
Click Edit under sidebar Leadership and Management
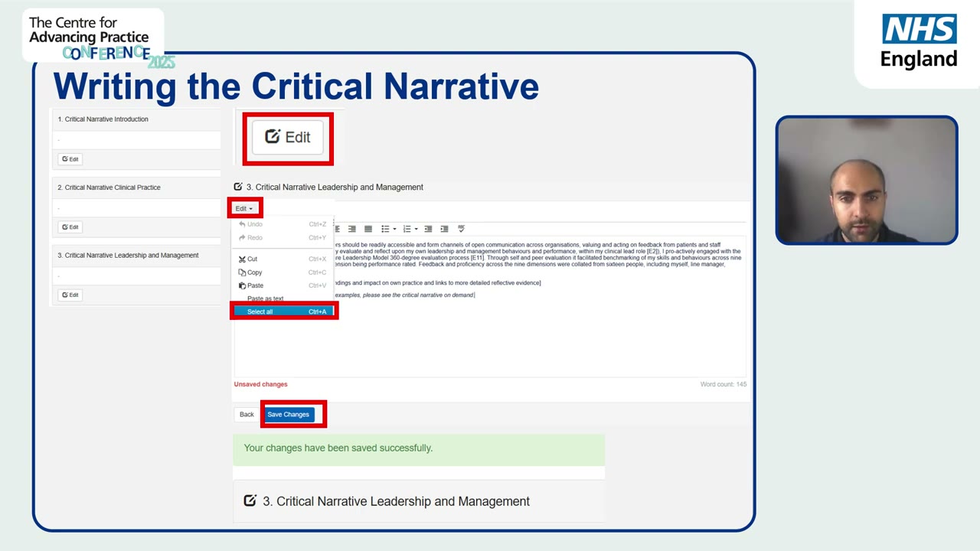click(x=70, y=295)
